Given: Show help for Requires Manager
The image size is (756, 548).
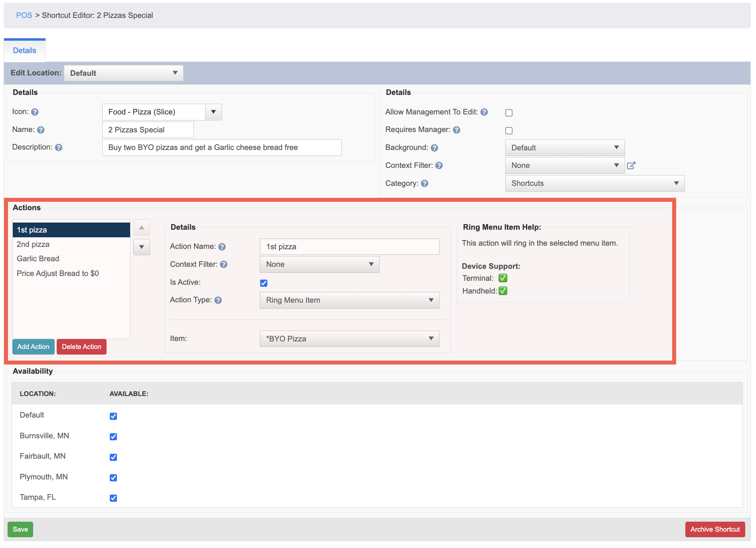Looking at the screenshot, I should coord(457,130).
